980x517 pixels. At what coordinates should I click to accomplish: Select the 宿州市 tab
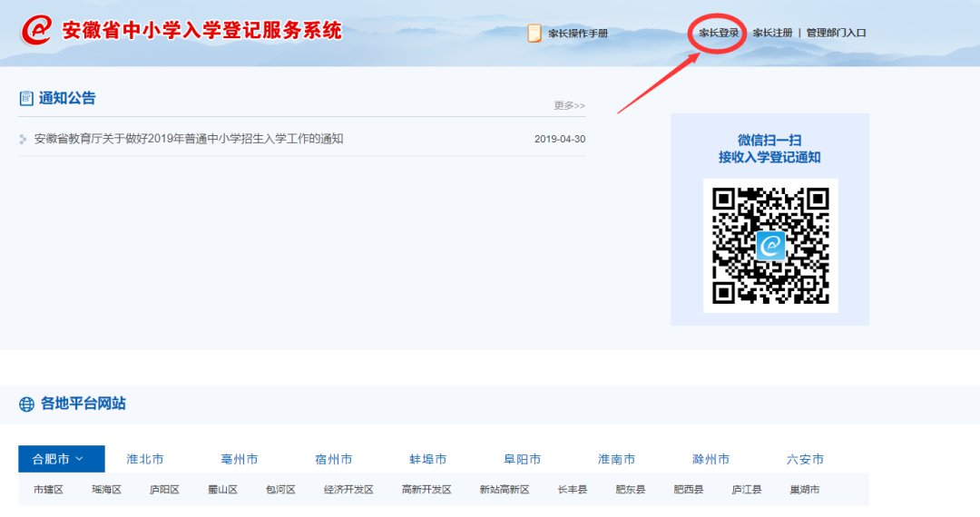pos(334,459)
